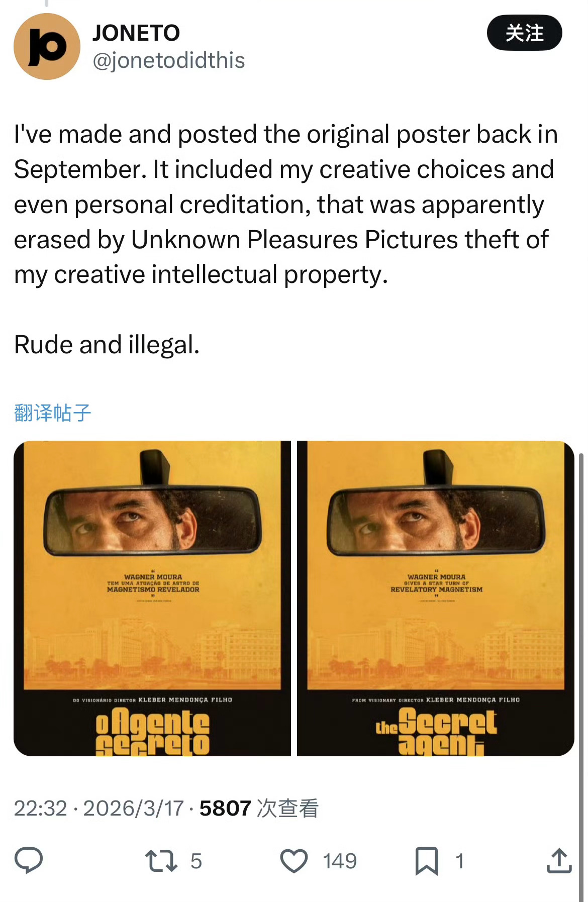
Task: Tap the reply speech bubble icon
Action: [x=29, y=860]
